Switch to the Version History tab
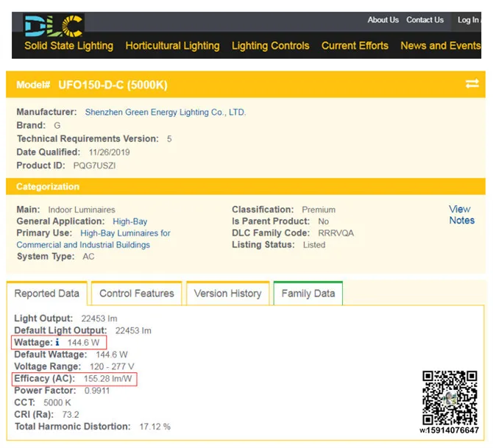 [227, 294]
